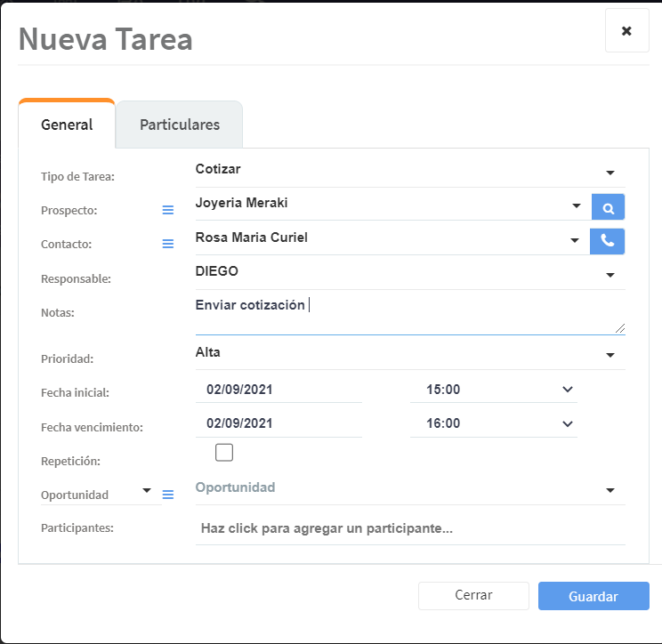Enable the Repetición checkbox

click(x=224, y=453)
